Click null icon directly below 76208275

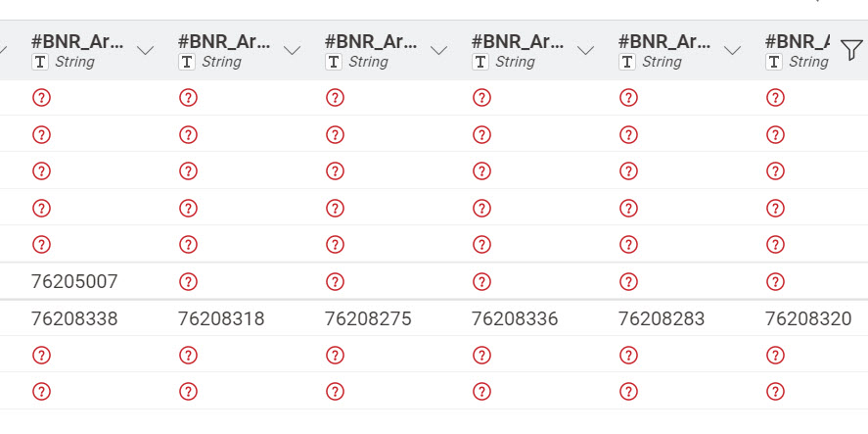[335, 355]
